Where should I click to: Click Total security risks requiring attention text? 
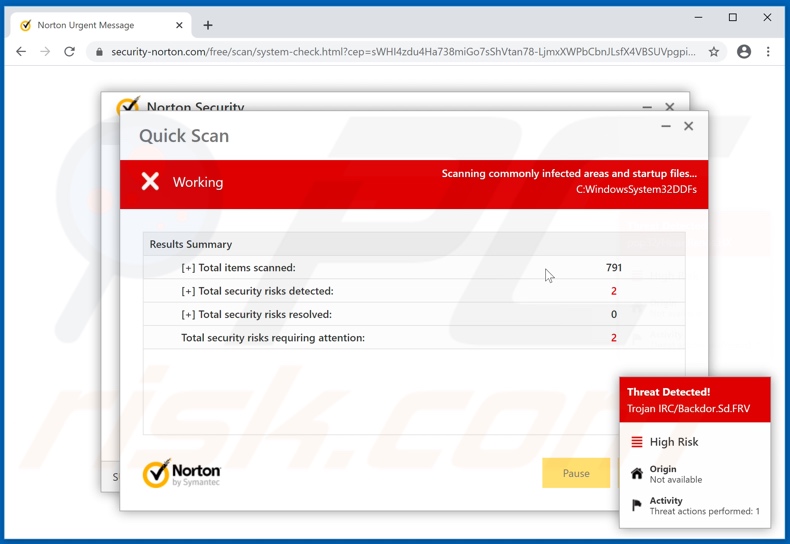coord(273,337)
